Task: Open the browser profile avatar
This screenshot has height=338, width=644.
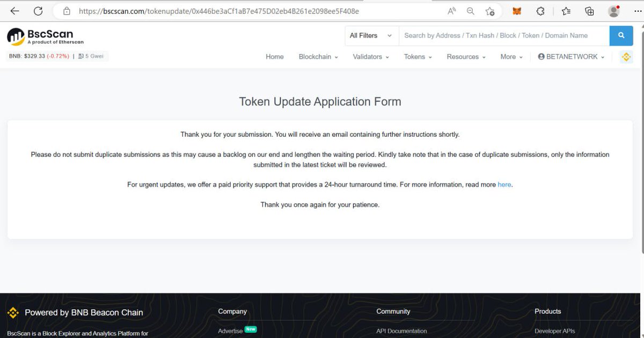Action: point(613,11)
